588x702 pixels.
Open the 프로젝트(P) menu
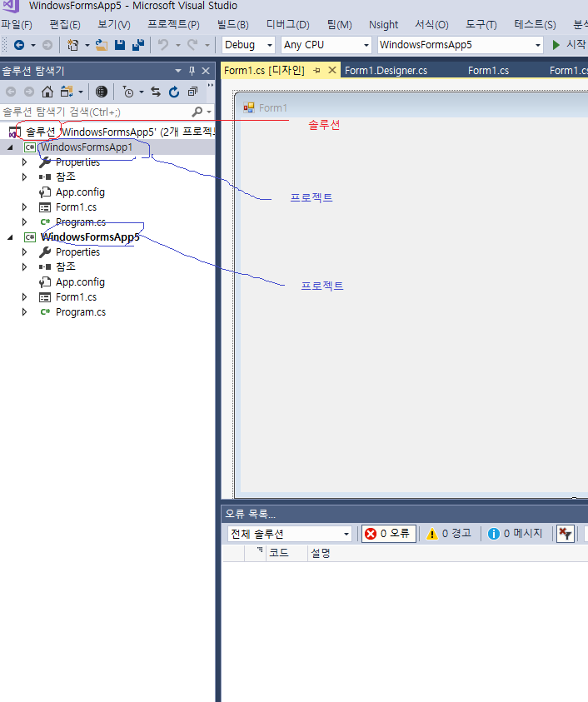174,25
